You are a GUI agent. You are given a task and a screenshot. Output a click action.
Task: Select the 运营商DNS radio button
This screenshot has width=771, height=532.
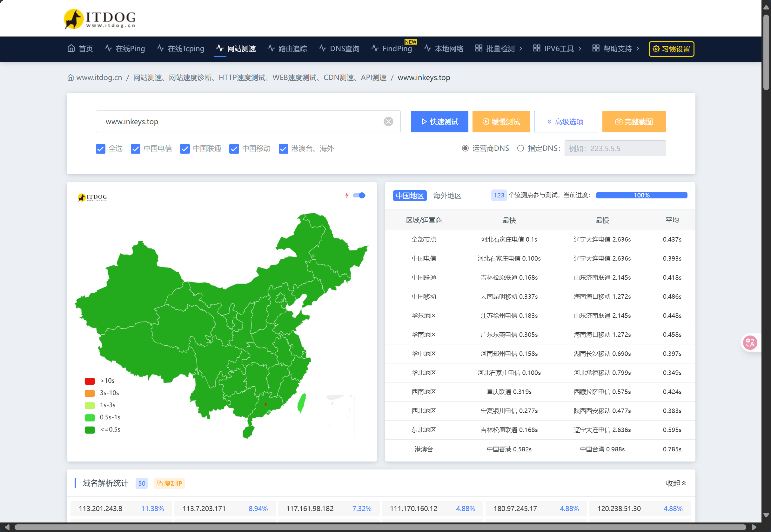coord(465,148)
